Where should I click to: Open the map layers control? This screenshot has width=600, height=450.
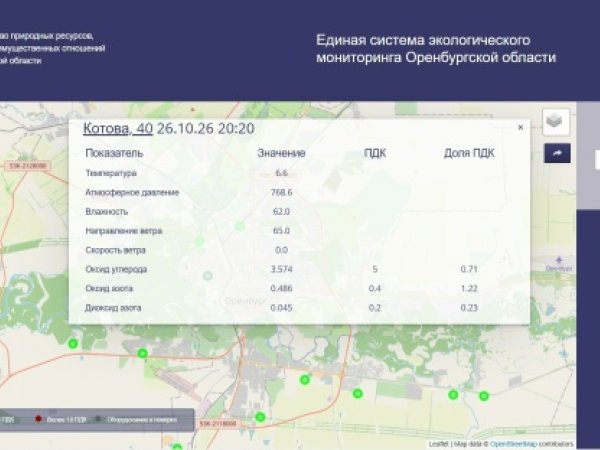click(x=556, y=122)
